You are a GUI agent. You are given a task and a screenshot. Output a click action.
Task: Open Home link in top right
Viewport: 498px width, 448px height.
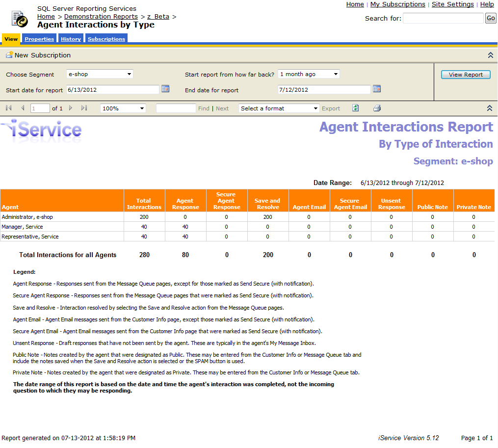pyautogui.click(x=355, y=4)
